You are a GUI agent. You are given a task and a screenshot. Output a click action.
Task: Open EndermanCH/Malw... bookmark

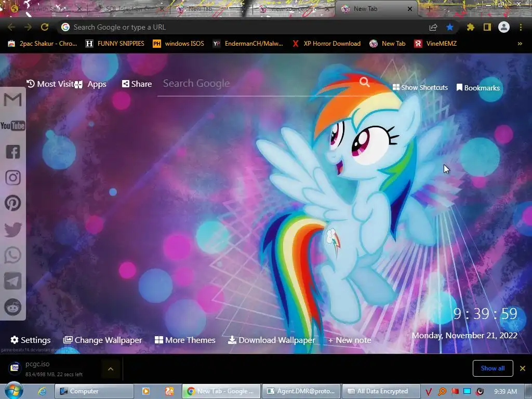(x=248, y=44)
